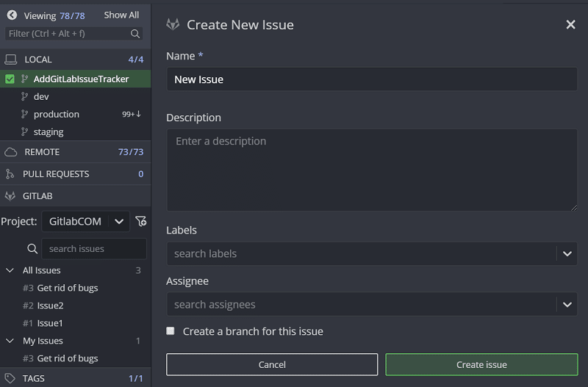
Task: Click the Remote cloud icon
Action: (x=10, y=152)
